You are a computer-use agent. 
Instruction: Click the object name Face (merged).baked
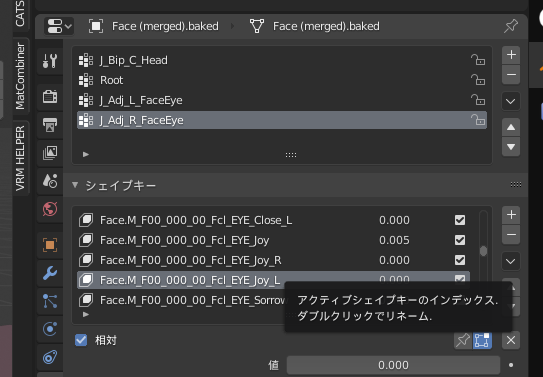point(165,26)
